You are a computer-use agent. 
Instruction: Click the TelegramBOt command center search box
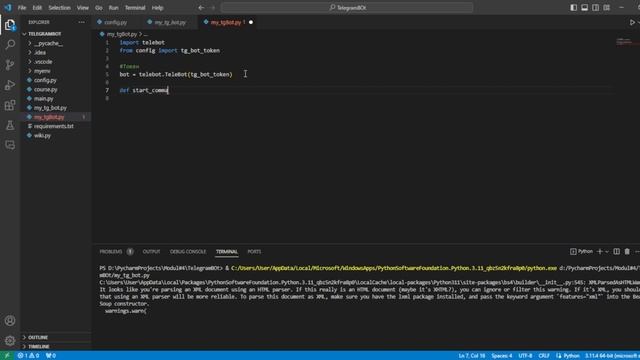coord(347,7)
